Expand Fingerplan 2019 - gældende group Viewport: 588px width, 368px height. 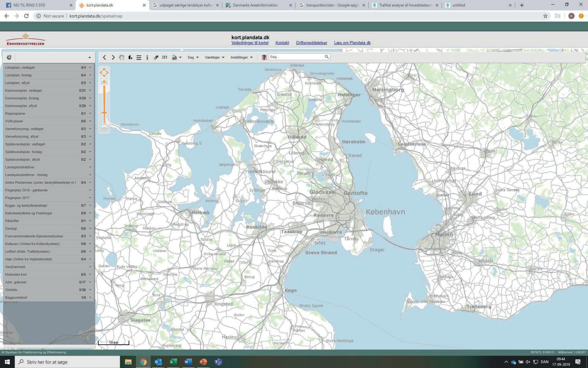90,190
